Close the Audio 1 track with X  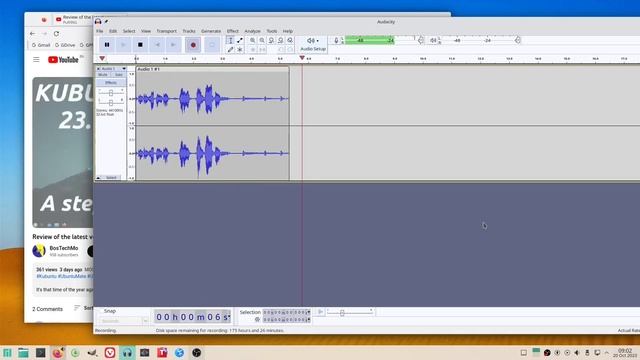tap(98, 69)
